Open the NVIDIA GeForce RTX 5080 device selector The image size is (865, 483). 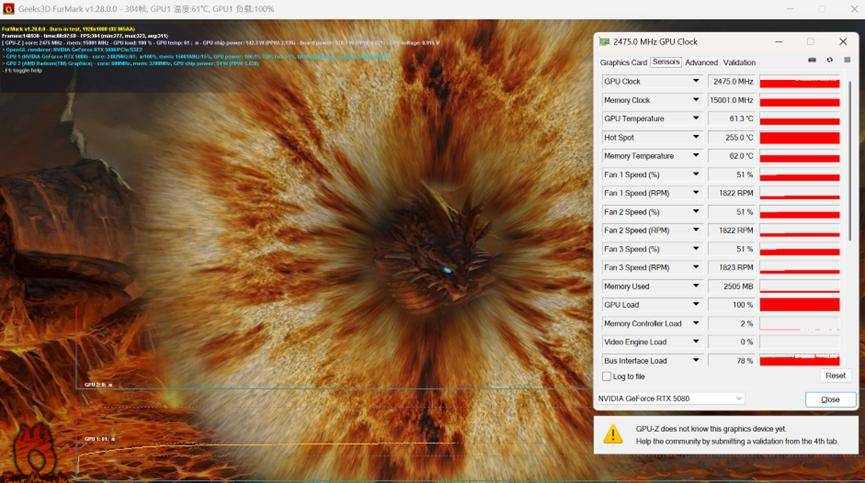(670, 398)
